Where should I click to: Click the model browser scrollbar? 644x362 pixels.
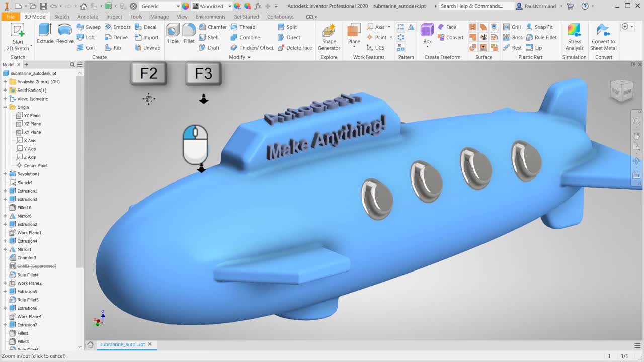[x=79, y=171]
